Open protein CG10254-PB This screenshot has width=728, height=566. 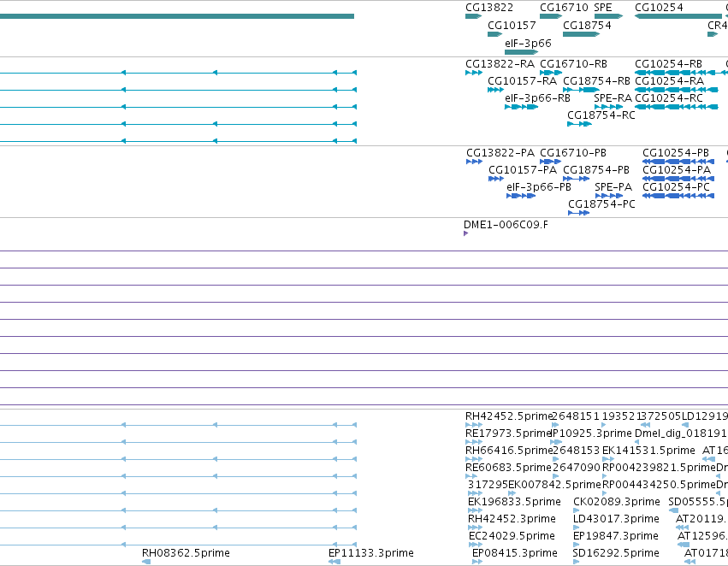pos(676,153)
